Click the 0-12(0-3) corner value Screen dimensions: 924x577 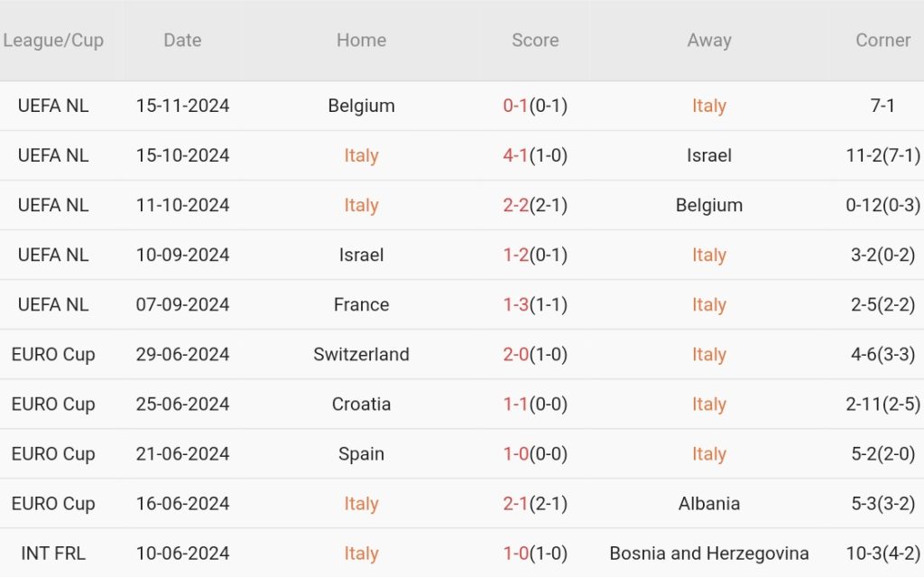[882, 205]
